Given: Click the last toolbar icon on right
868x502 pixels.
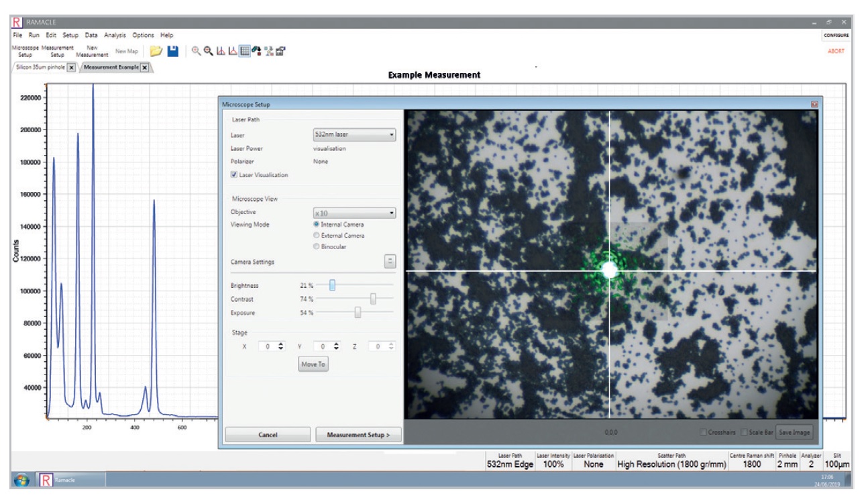Looking at the screenshot, I should (280, 51).
